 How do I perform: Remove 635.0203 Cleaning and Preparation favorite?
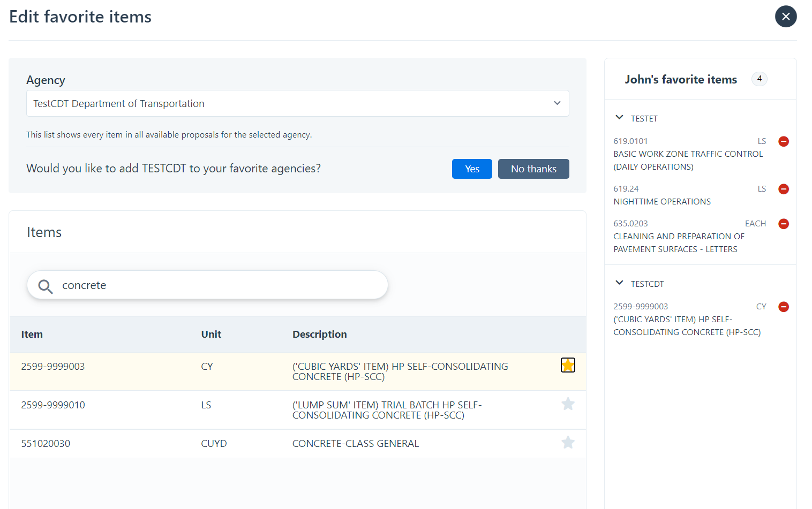click(783, 224)
